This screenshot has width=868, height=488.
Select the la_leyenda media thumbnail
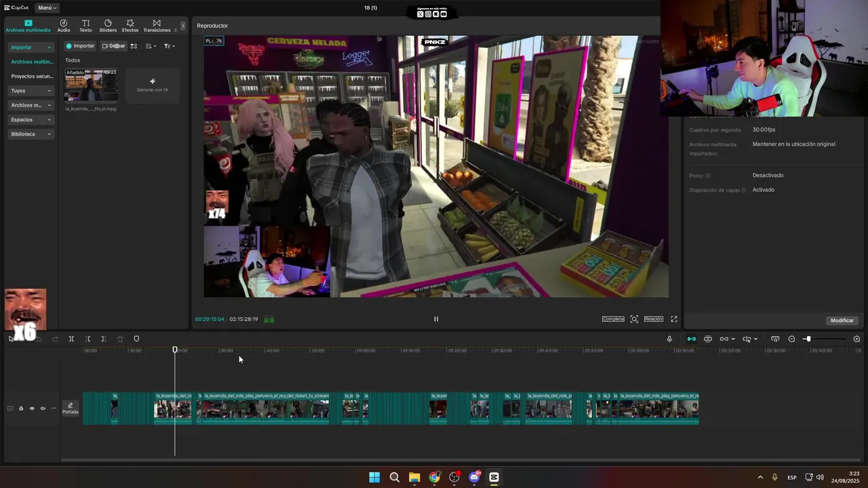[91, 85]
